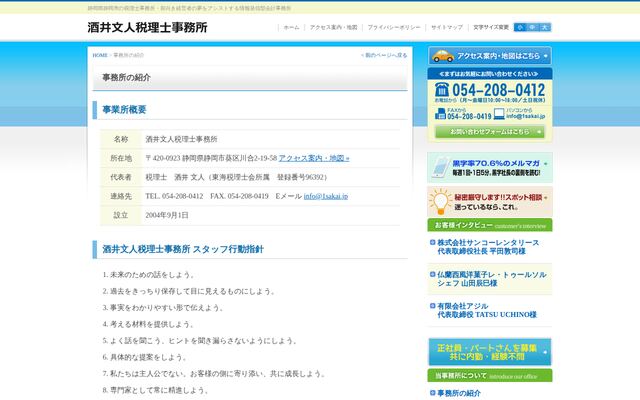Open アクセス案内・地図 in the top navigation
Viewport: 640px width, 400px height.
click(333, 27)
